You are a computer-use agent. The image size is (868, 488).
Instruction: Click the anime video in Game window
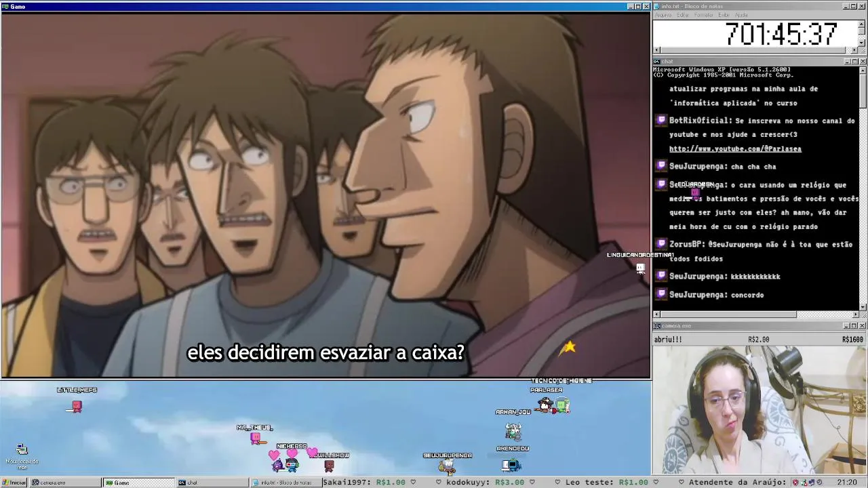click(325, 195)
